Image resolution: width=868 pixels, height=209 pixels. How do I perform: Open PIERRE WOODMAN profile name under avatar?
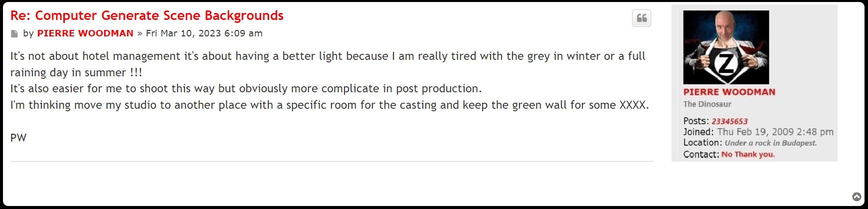click(729, 92)
